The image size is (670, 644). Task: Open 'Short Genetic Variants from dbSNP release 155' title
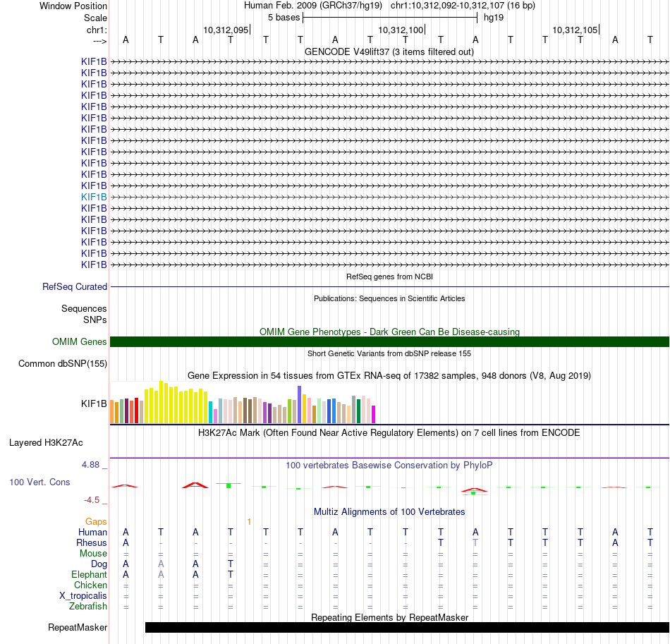point(389,353)
